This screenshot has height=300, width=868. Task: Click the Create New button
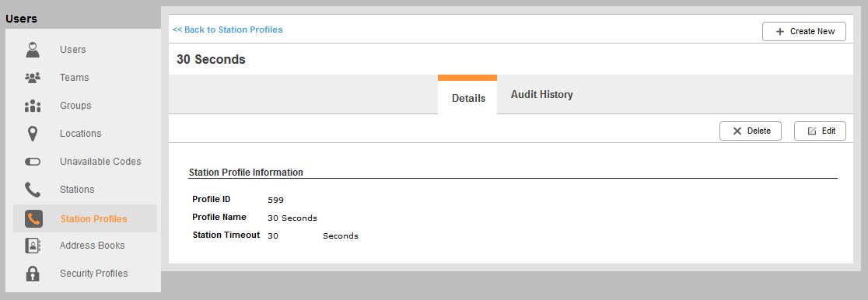coord(804,32)
